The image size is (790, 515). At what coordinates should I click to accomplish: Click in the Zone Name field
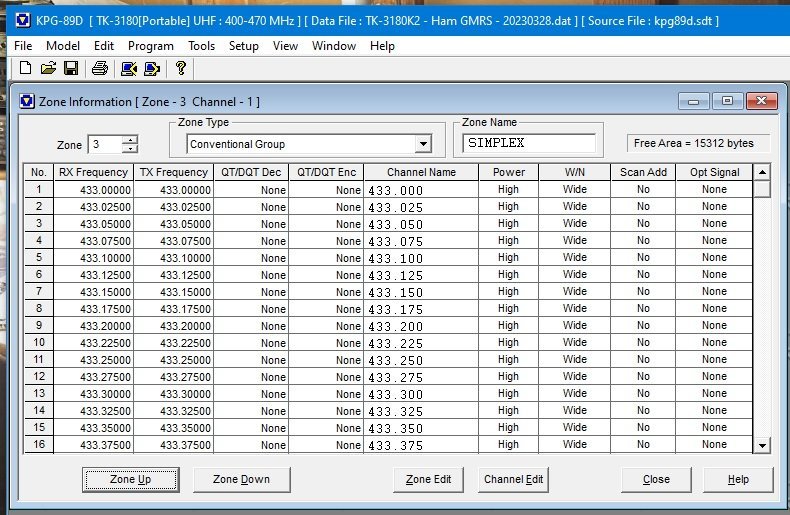tap(529, 143)
